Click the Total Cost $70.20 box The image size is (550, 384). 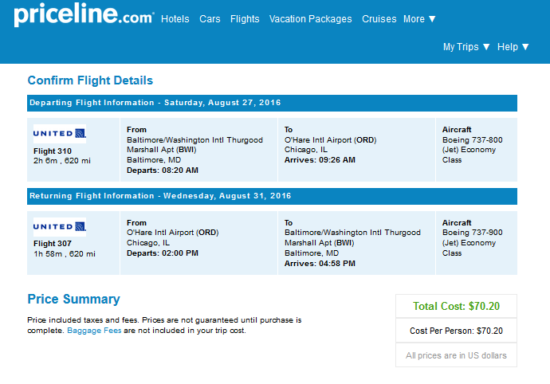click(x=456, y=306)
